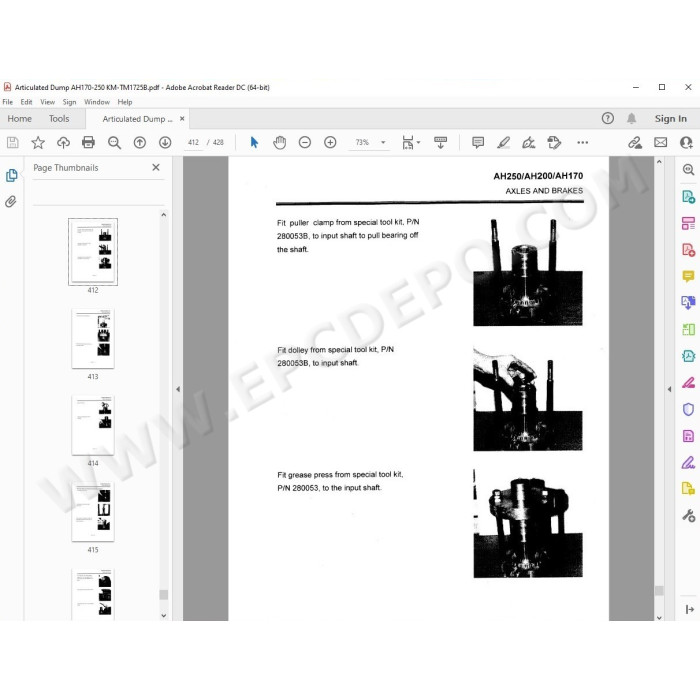Open Protect shield tool in right pane

[x=688, y=409]
